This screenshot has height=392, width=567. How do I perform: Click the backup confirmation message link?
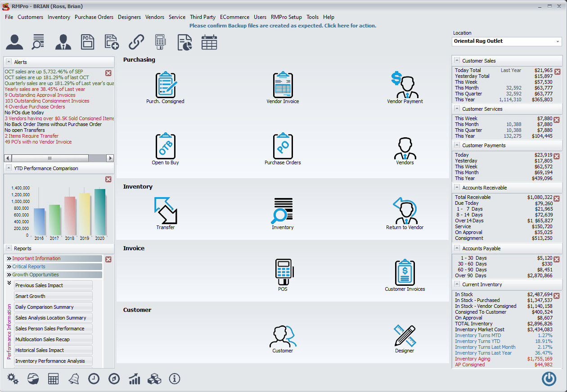[283, 26]
